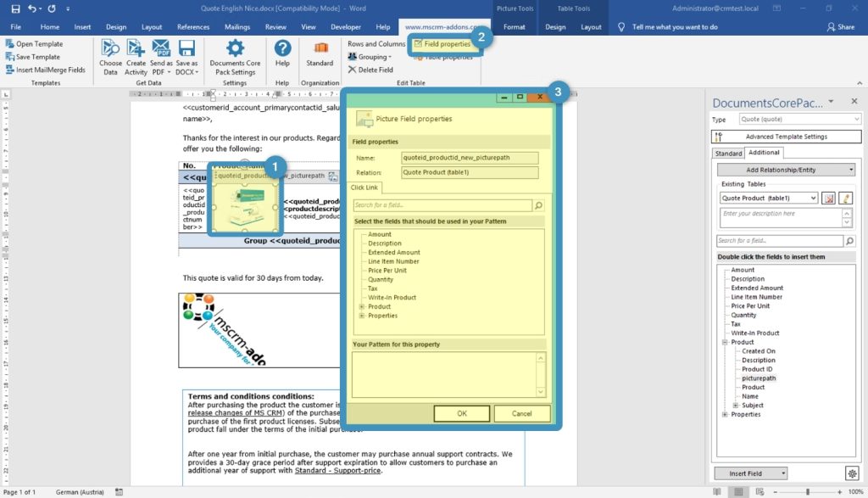Switch to Web Layout view in status bar

tap(759, 492)
